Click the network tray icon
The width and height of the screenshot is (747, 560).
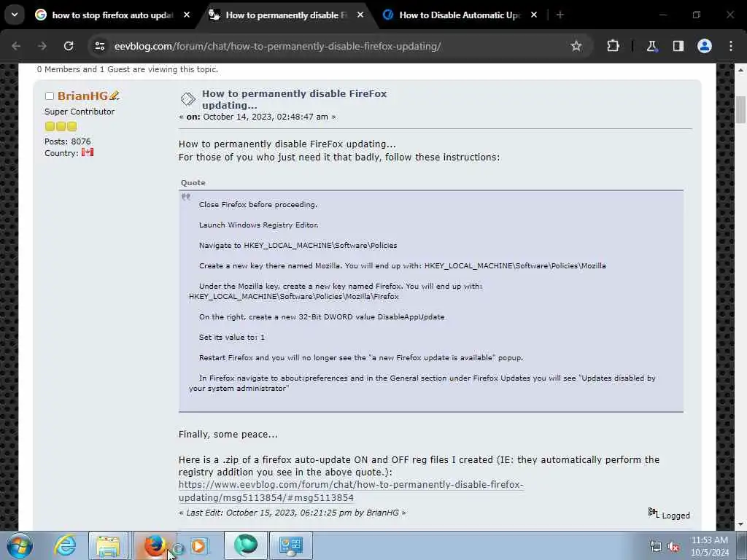click(x=656, y=547)
